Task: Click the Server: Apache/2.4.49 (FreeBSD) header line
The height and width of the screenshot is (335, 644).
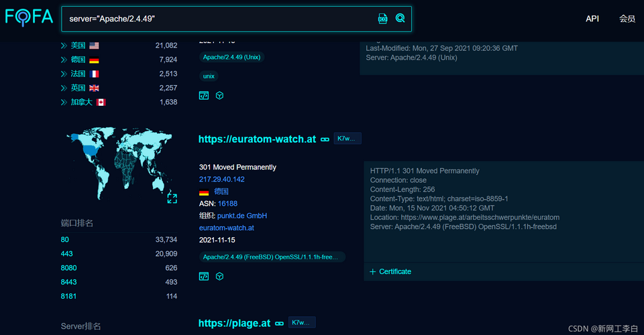Action: point(464,226)
